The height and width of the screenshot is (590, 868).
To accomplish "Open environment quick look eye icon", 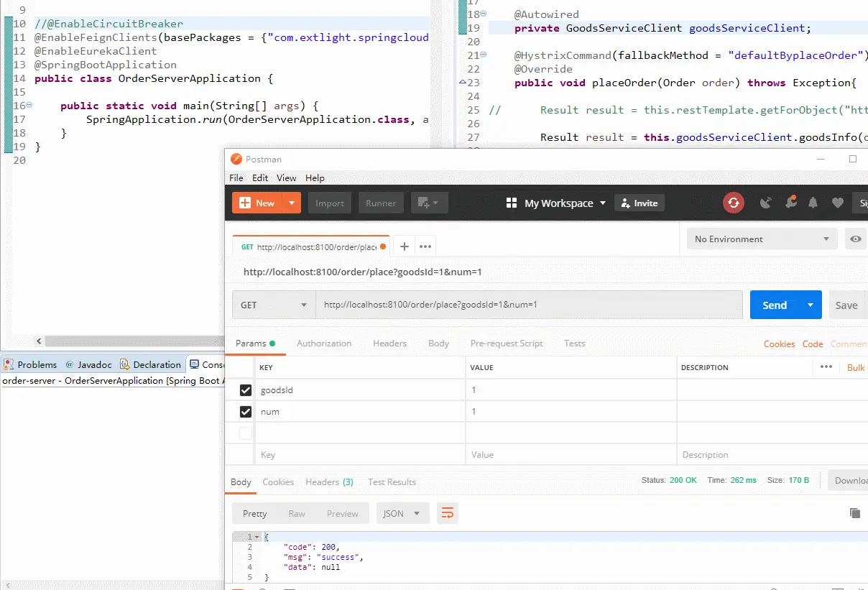I will click(x=855, y=239).
